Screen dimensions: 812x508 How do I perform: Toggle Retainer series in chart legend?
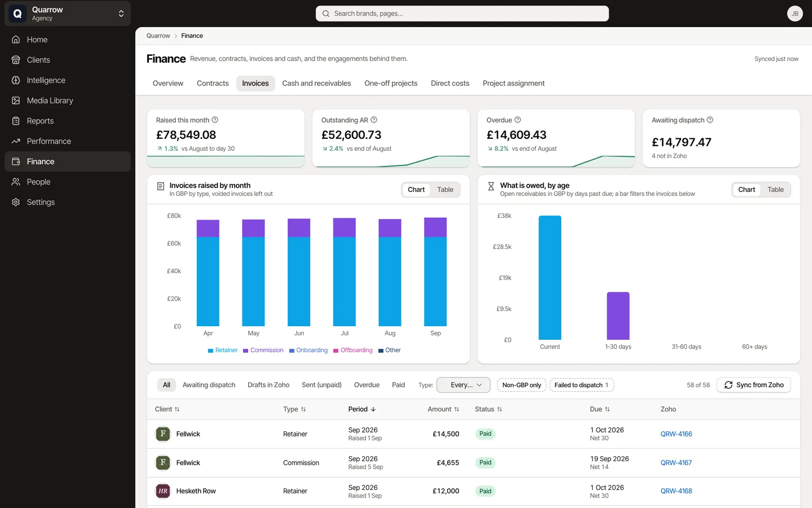223,351
